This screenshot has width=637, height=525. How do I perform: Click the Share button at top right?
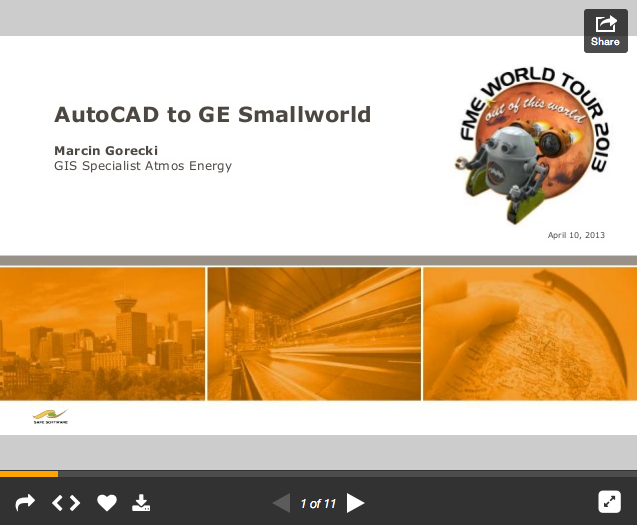pos(605,31)
